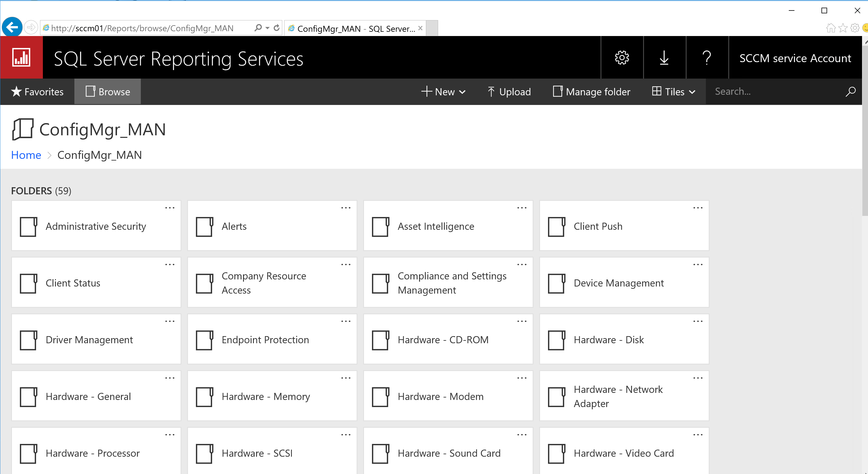
Task: Open ellipsis menu on Alerts folder
Action: tap(346, 208)
